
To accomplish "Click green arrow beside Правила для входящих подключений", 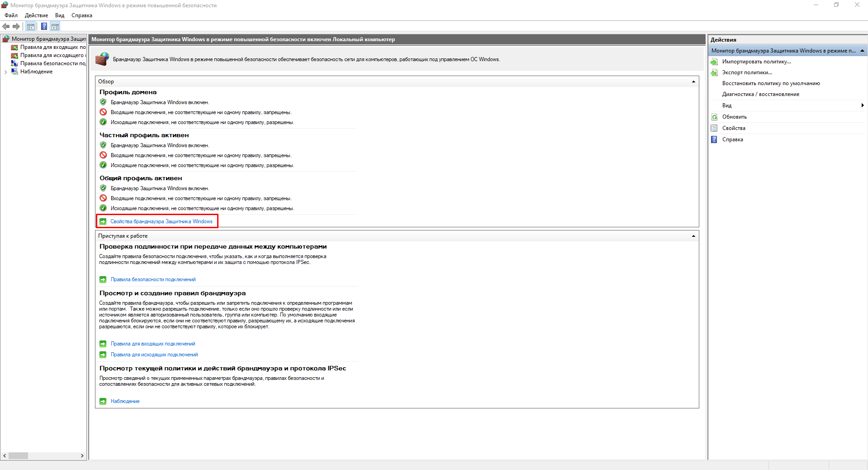I will pyautogui.click(x=103, y=344).
